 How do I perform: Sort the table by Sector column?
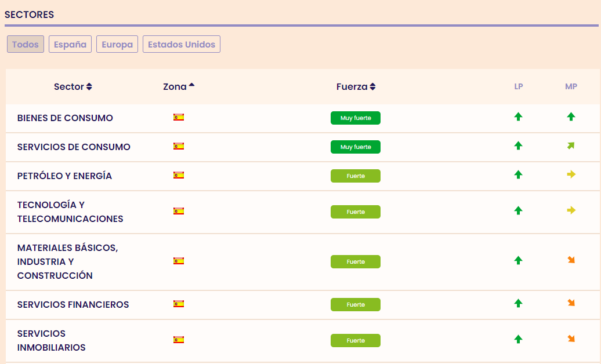pyautogui.click(x=73, y=87)
